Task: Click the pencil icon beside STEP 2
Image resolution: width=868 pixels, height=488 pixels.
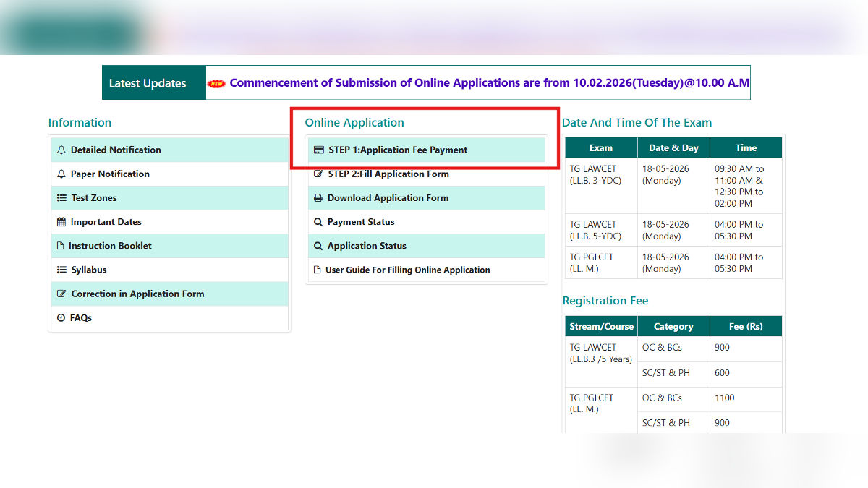Action: 318,174
